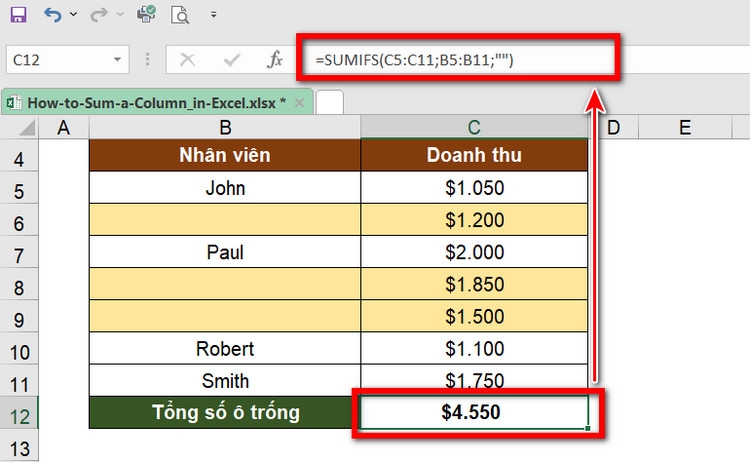Select column B header

pyautogui.click(x=225, y=128)
